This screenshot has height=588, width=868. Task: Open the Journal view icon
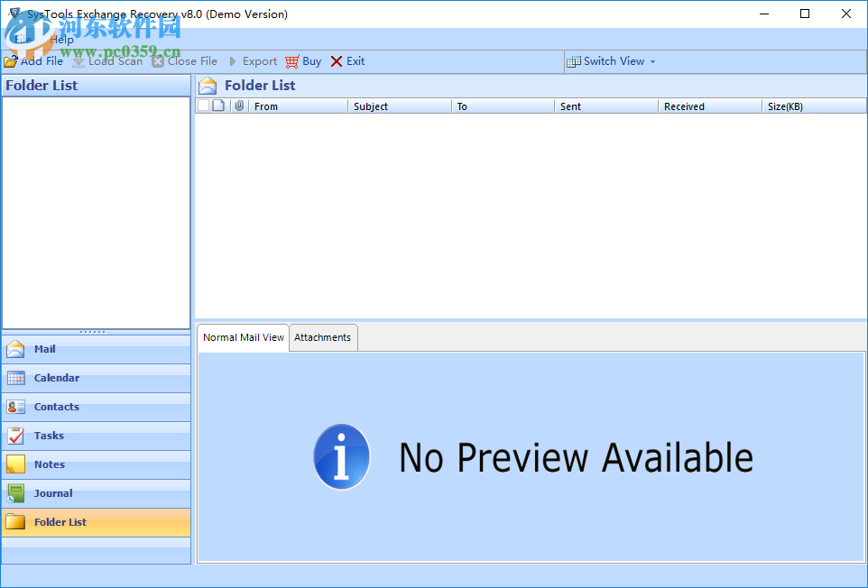pos(15,493)
